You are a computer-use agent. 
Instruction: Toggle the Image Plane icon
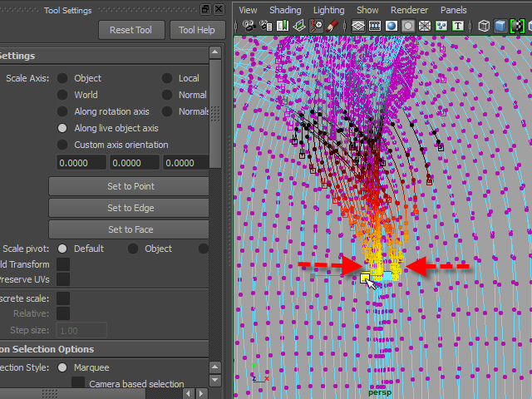coord(300,26)
